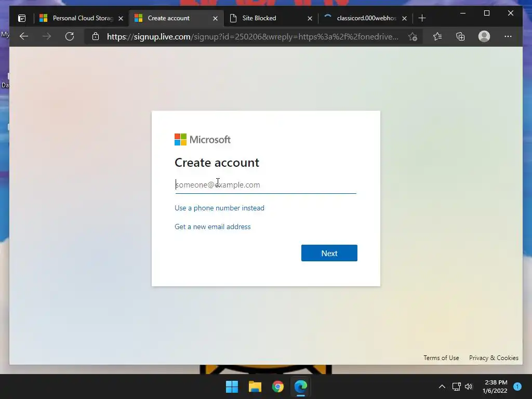Image resolution: width=532 pixels, height=399 pixels.
Task: Close the Site Blocked tab
Action: point(310,18)
